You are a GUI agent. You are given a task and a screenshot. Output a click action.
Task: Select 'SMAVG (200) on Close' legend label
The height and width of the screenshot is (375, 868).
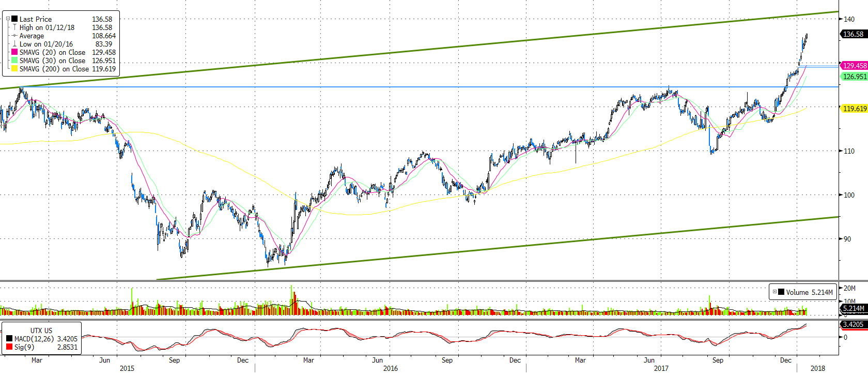tap(54, 69)
